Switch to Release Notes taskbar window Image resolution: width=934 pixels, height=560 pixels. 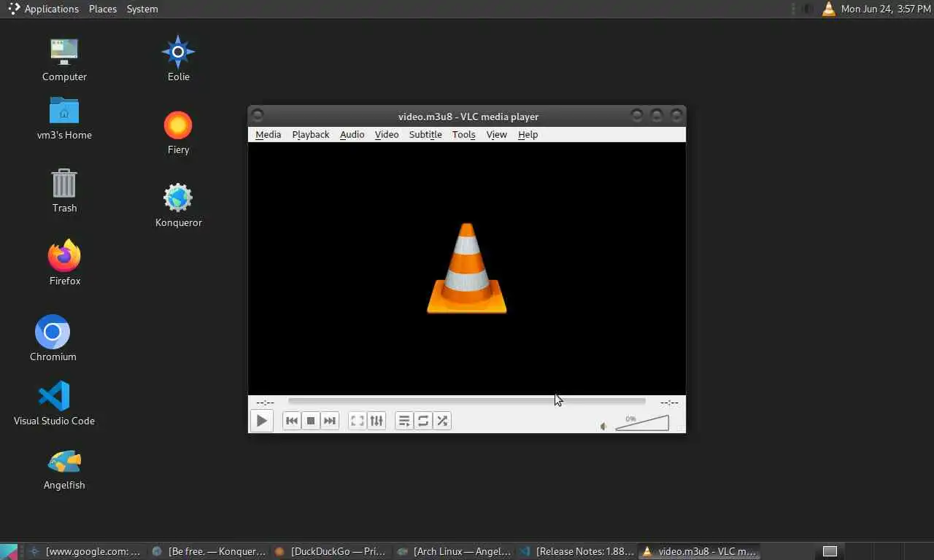tap(576, 551)
